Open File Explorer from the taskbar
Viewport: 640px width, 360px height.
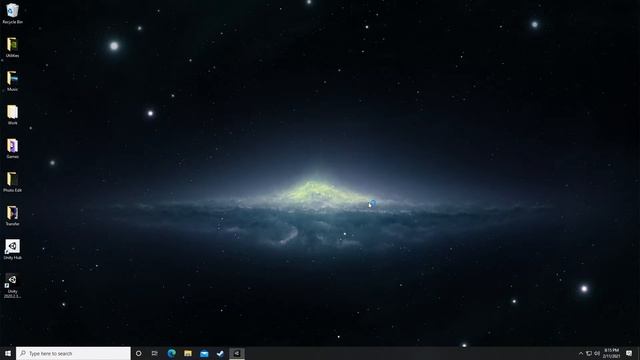[188, 353]
